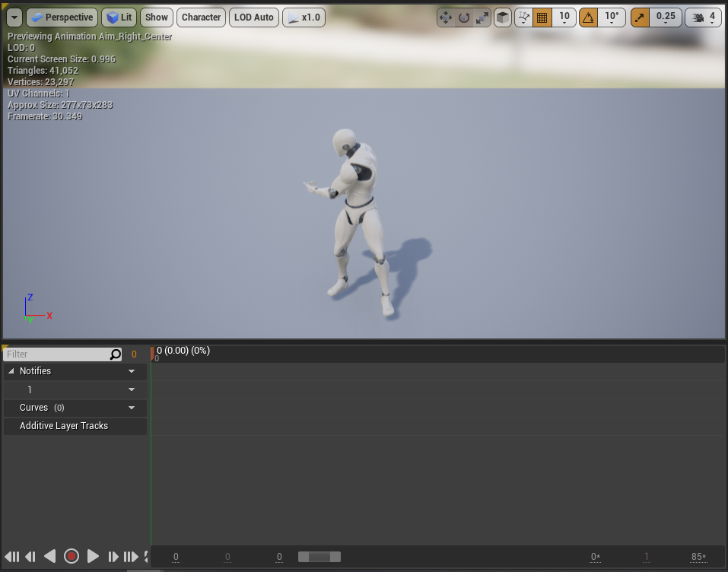Collapse the Notifies track expander triangle

pos(11,371)
